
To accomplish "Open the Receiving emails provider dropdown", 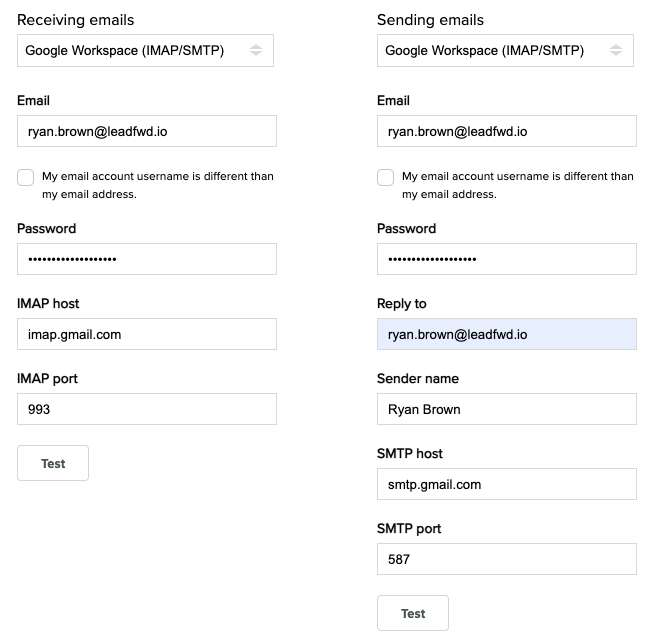I will click(145, 51).
